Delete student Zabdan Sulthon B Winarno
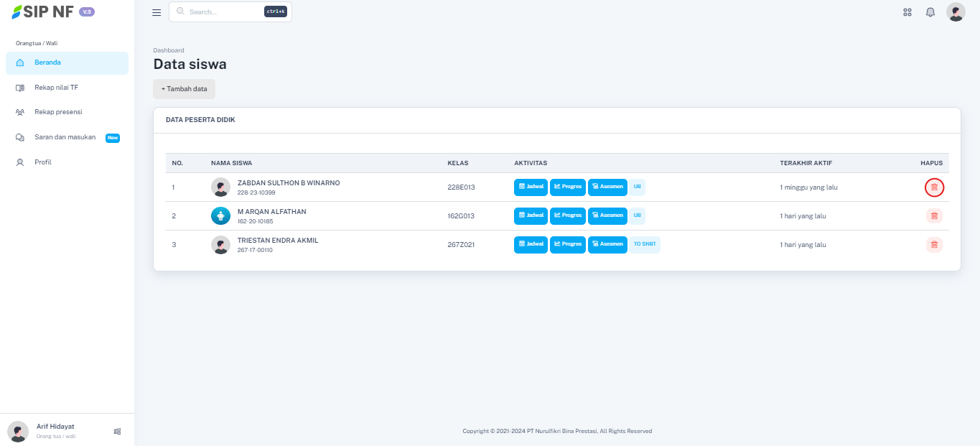Viewport: 980px width, 446px height. [934, 187]
